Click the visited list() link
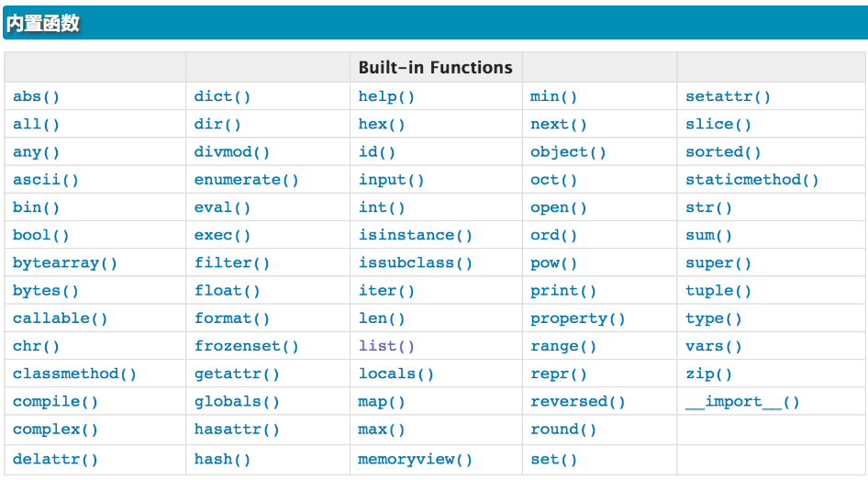Screen dimensions: 868x480 pyautogui.click(x=386, y=346)
